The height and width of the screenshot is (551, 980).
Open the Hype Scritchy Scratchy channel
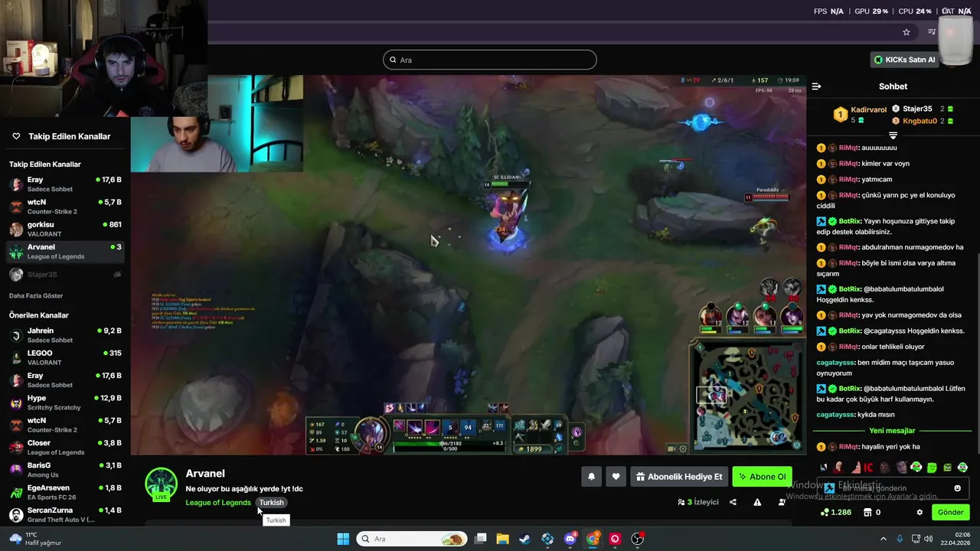[x=65, y=403]
